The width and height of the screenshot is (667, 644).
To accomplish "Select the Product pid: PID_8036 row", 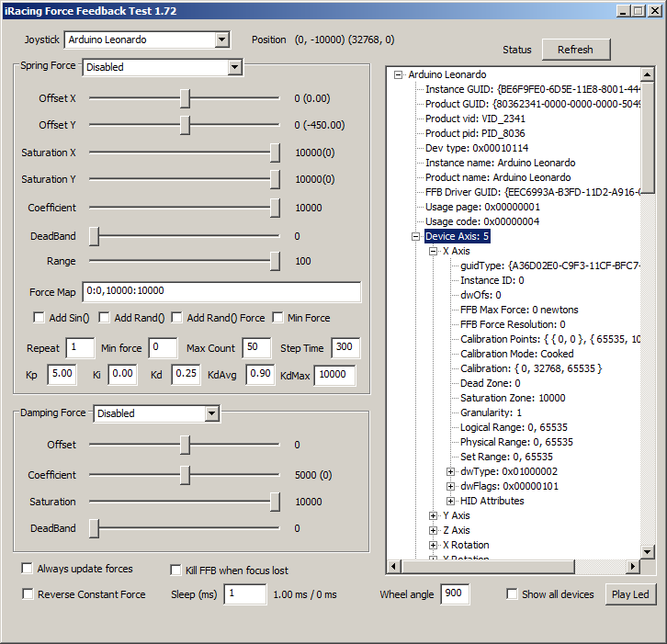I will pyautogui.click(x=475, y=133).
